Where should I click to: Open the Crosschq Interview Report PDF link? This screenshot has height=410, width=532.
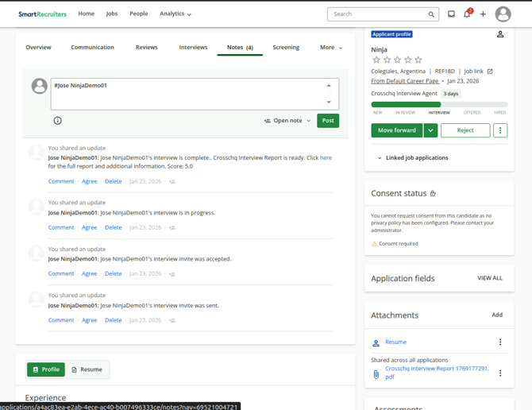(x=437, y=373)
